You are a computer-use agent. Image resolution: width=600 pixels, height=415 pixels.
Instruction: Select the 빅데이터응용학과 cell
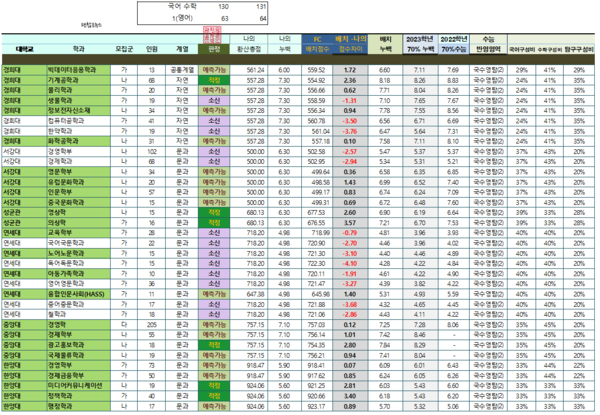click(78, 70)
